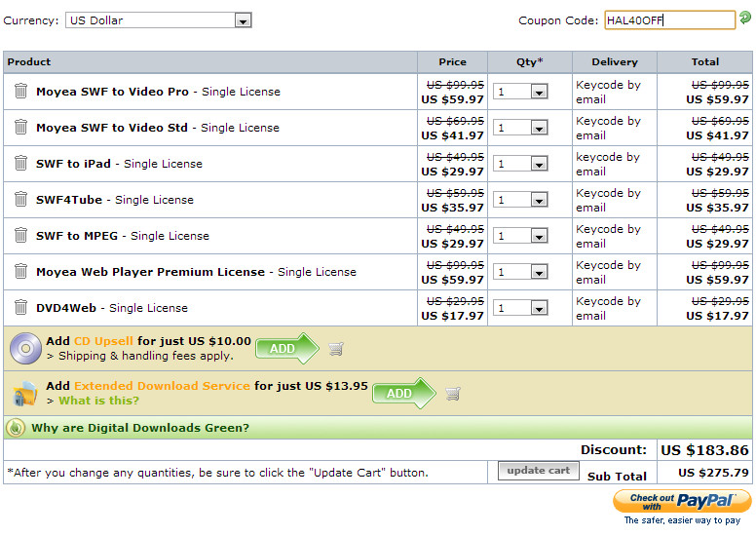The width and height of the screenshot is (756, 536).
Task: Add Extended Download Service with ADD button
Action: [404, 393]
